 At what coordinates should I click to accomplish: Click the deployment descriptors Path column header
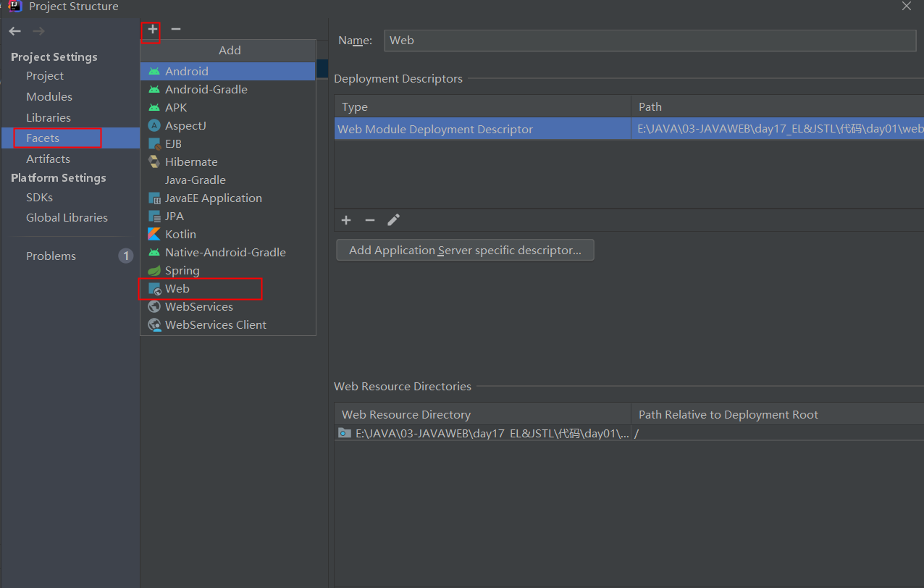tap(778, 106)
